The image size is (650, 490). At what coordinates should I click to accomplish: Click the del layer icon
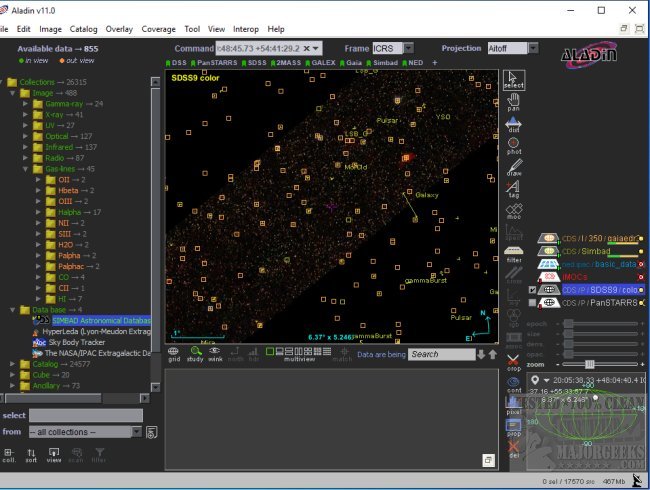click(514, 447)
